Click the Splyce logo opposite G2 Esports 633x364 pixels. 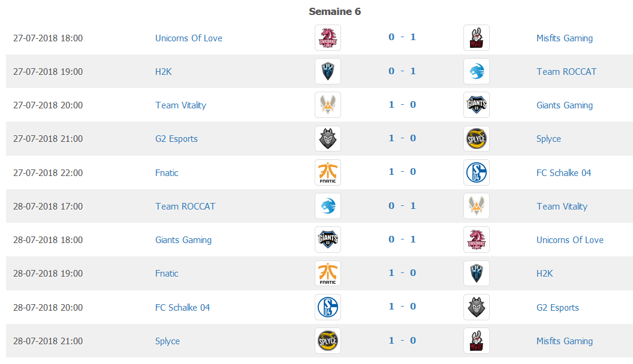477,139
